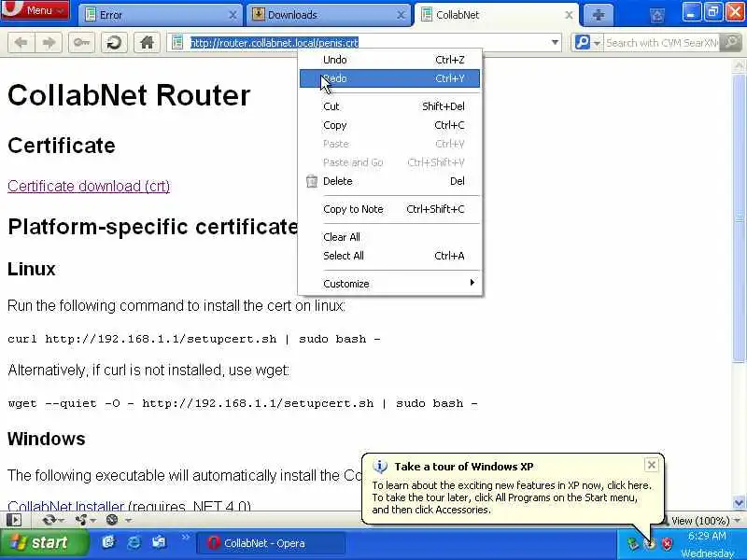Select Copy from the context menu

click(389, 125)
